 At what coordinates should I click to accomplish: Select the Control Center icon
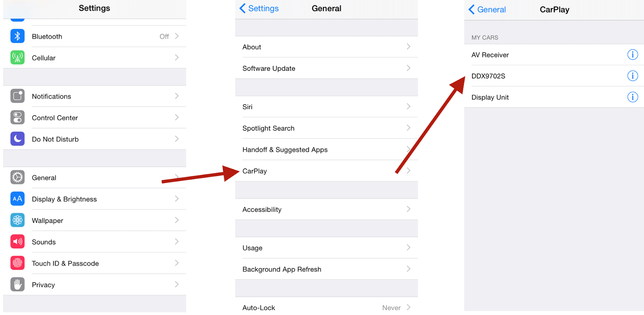(x=17, y=117)
